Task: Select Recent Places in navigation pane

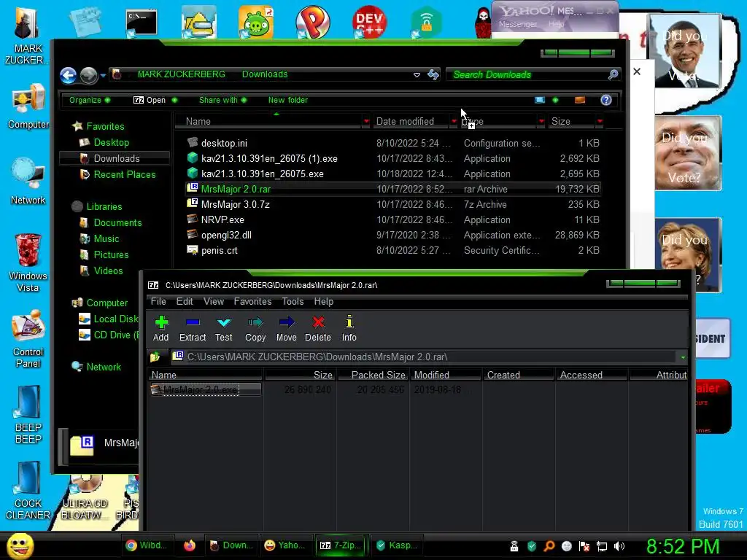Action: pyautogui.click(x=124, y=175)
